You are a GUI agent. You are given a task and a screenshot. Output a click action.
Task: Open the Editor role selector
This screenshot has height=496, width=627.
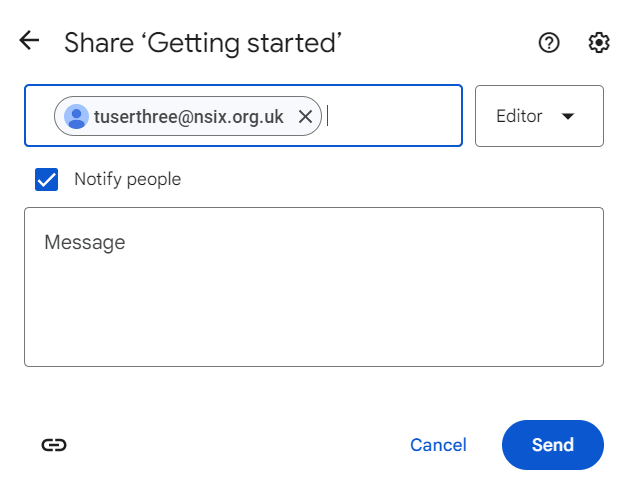point(539,116)
